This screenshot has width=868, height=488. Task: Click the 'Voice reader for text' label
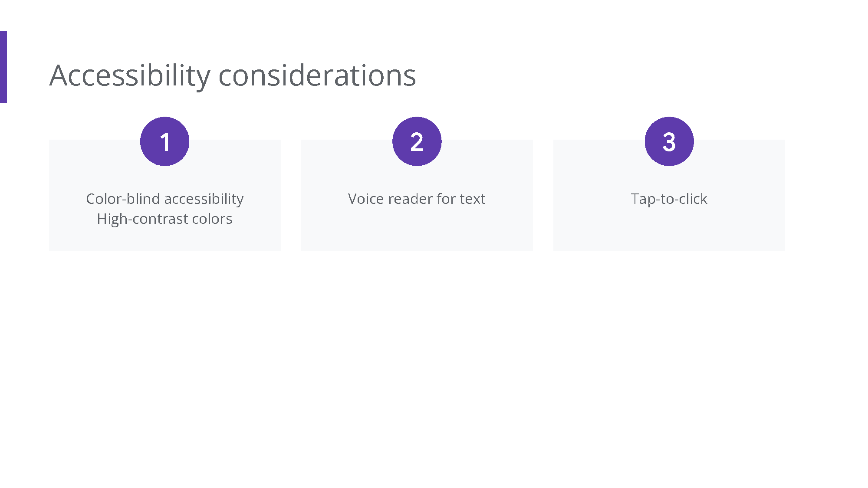point(417,199)
